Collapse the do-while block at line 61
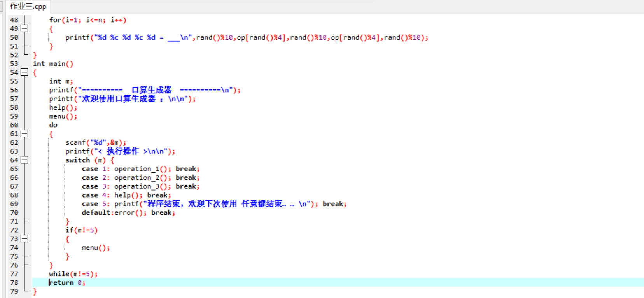 [24, 133]
